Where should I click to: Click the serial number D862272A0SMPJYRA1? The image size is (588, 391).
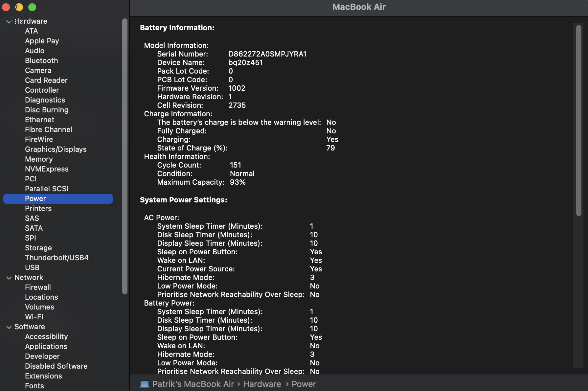pyautogui.click(x=267, y=54)
